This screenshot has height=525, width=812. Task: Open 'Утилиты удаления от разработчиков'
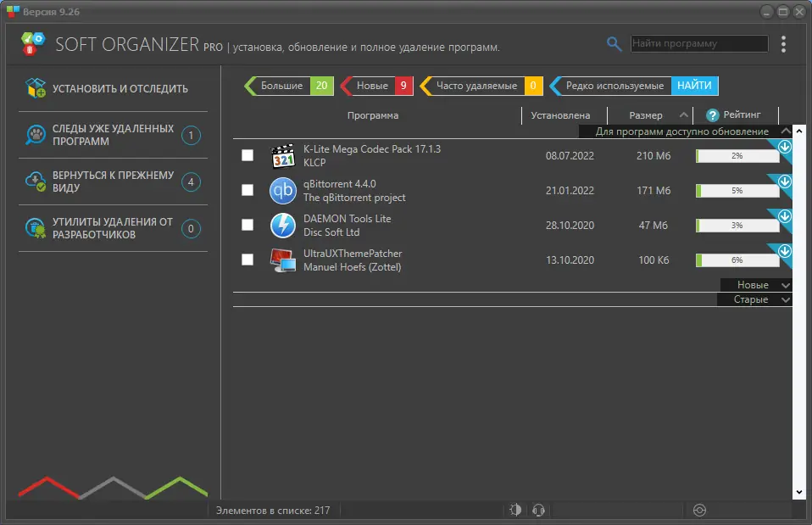click(x=113, y=228)
